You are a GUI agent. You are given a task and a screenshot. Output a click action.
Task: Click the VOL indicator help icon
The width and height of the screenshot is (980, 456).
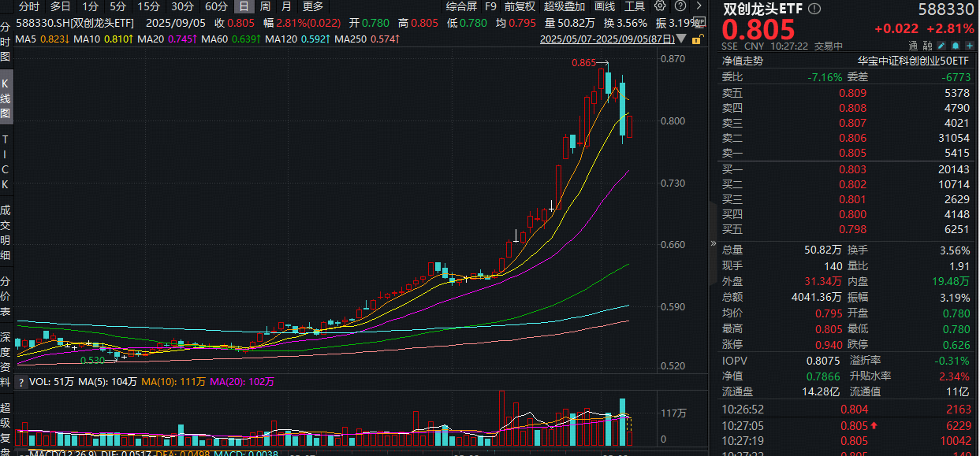click(21, 382)
